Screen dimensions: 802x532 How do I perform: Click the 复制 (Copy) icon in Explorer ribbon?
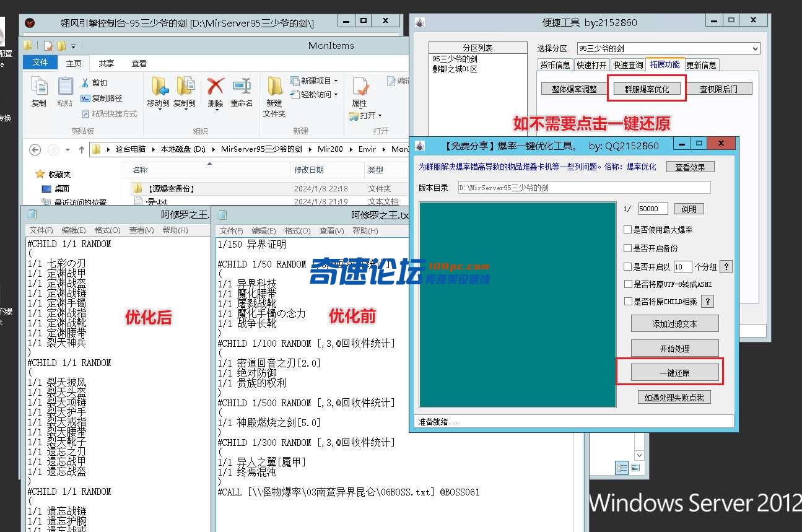pyautogui.click(x=39, y=87)
